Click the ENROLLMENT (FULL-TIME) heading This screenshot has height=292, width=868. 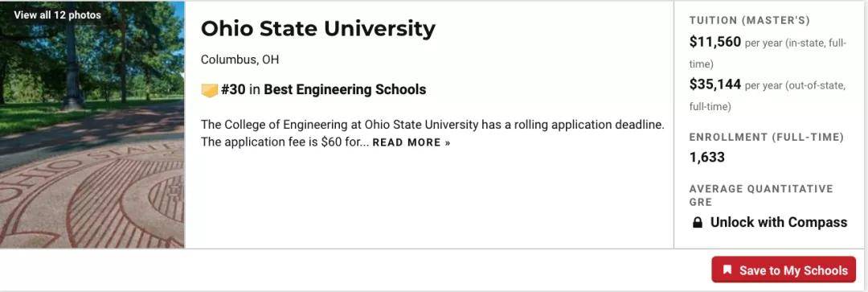[x=766, y=137]
